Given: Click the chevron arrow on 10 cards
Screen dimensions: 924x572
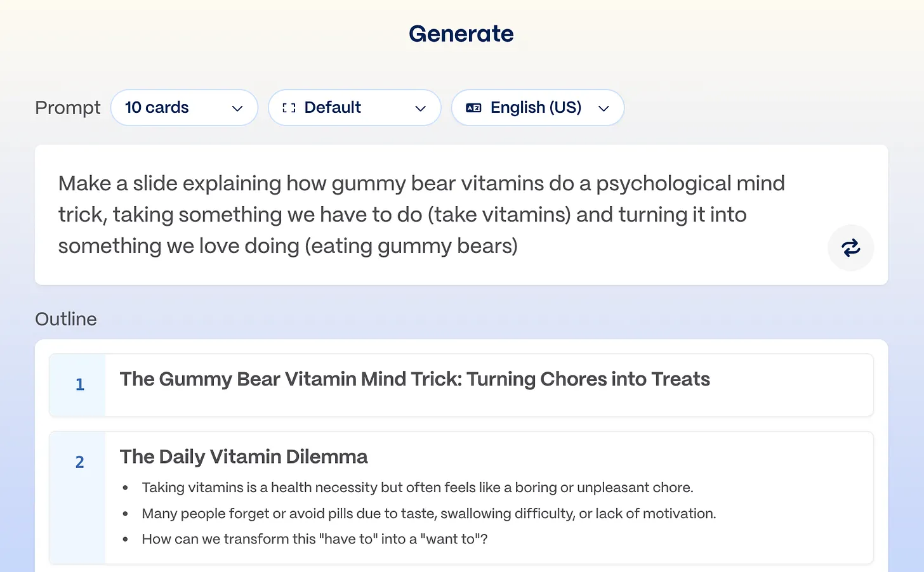Looking at the screenshot, I should click(x=237, y=108).
